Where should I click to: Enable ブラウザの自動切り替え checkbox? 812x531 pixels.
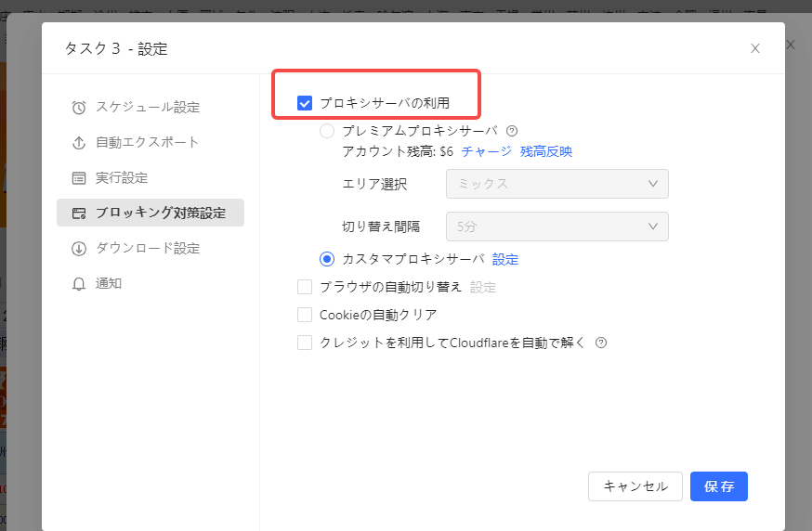click(305, 287)
